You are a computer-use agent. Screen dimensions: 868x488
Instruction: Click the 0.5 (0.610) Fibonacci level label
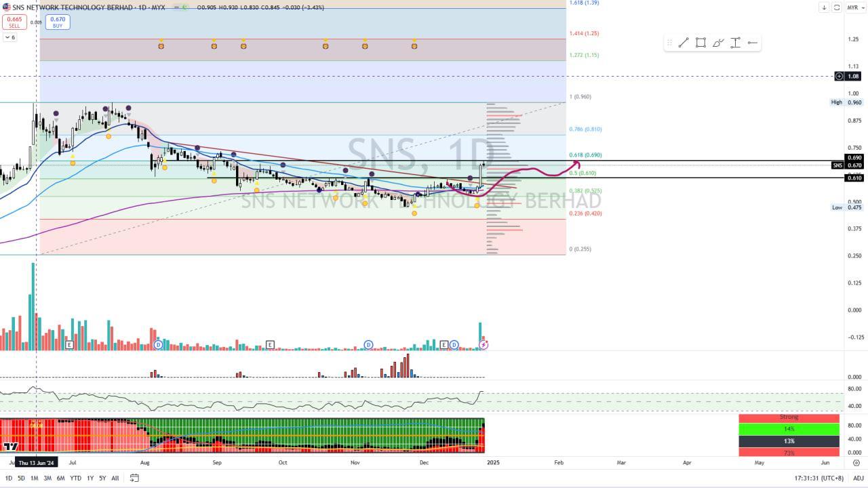click(583, 173)
